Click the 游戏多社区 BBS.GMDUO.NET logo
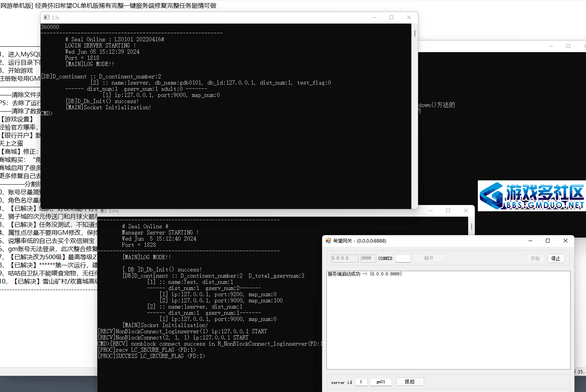586x392 pixels. [532, 196]
